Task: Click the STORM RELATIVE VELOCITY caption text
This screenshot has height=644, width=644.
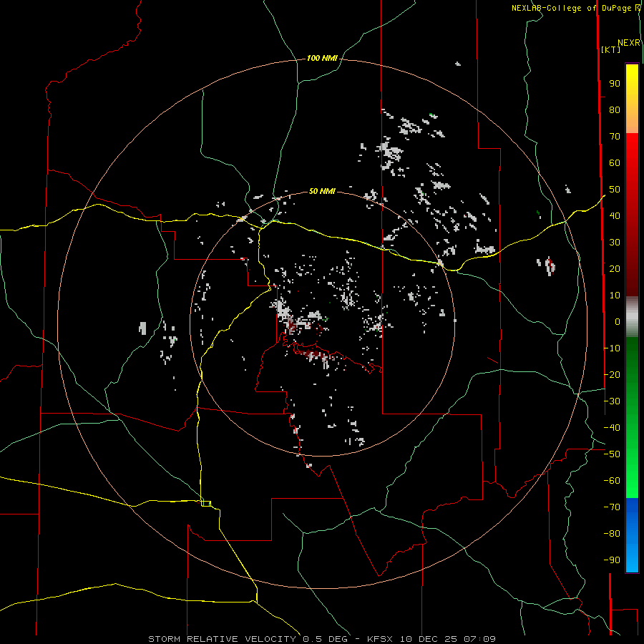Action: click(222, 639)
